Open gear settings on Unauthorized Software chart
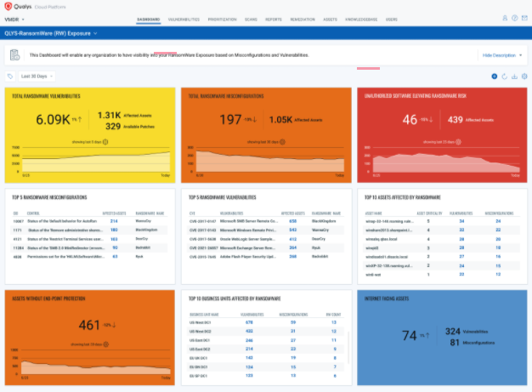Viewport: 532px width, 392px height. tap(458, 142)
